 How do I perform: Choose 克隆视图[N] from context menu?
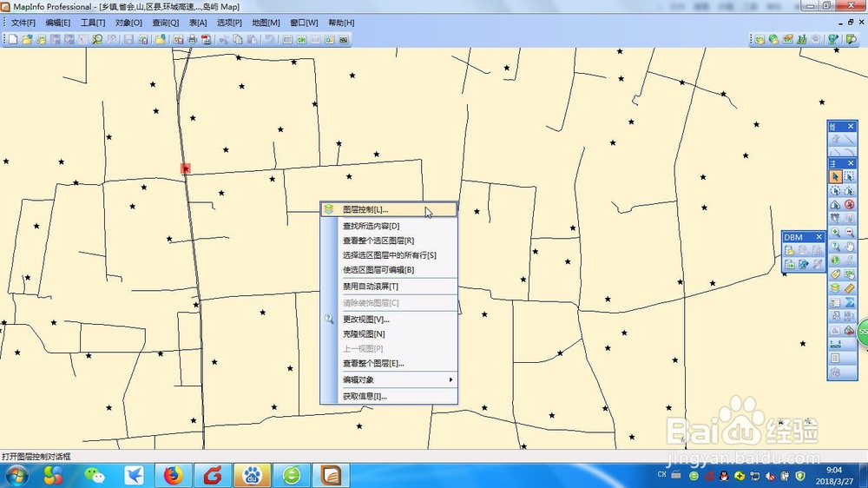[389, 334]
